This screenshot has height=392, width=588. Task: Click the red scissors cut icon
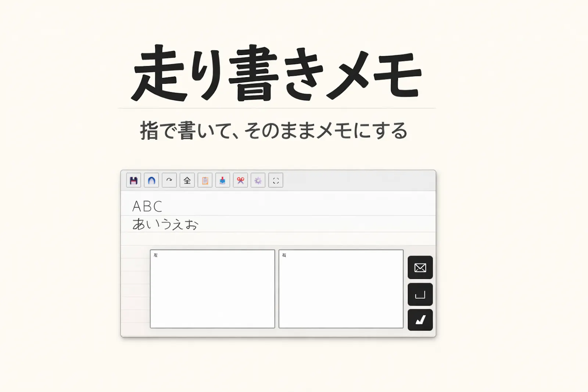point(240,180)
